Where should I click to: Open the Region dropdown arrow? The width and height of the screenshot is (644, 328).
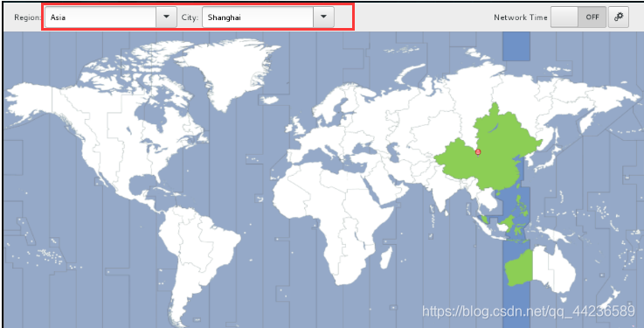[166, 17]
